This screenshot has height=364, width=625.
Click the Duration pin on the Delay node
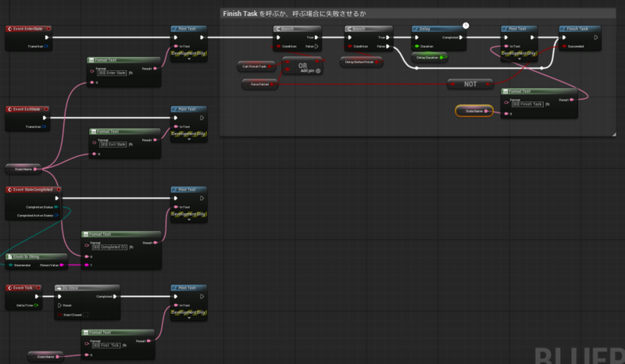click(417, 46)
